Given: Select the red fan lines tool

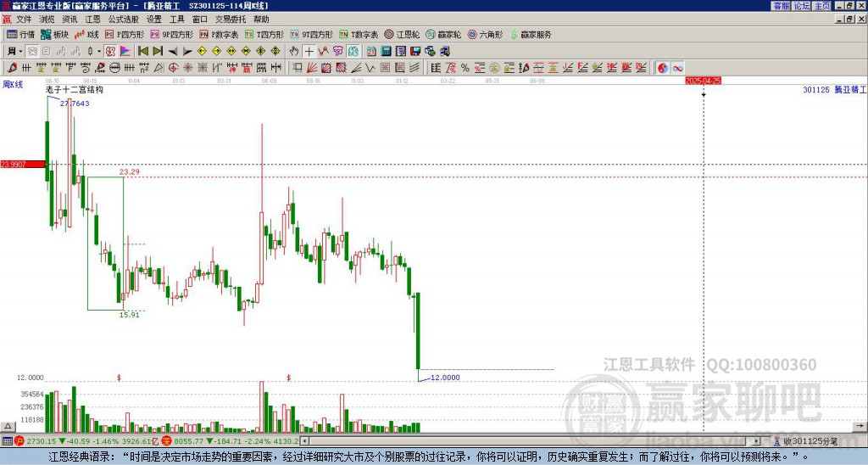Looking at the screenshot, I should (x=312, y=68).
